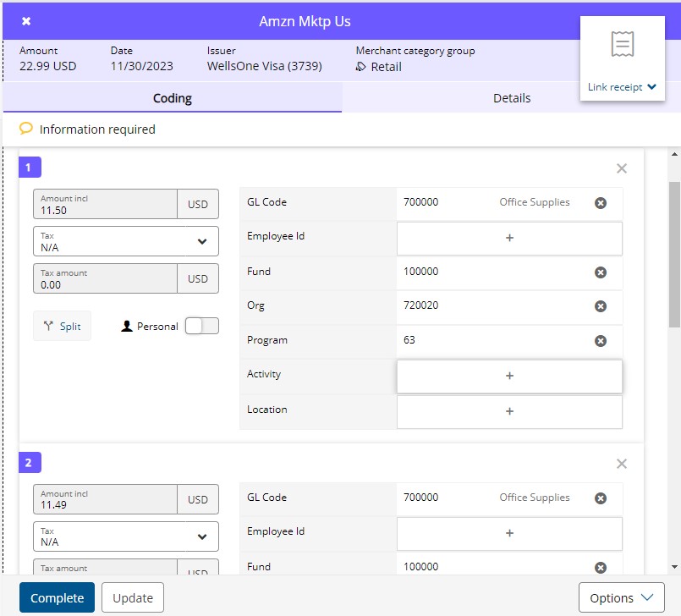Clear the Program value 63
This screenshot has width=681, height=616.
click(x=601, y=341)
